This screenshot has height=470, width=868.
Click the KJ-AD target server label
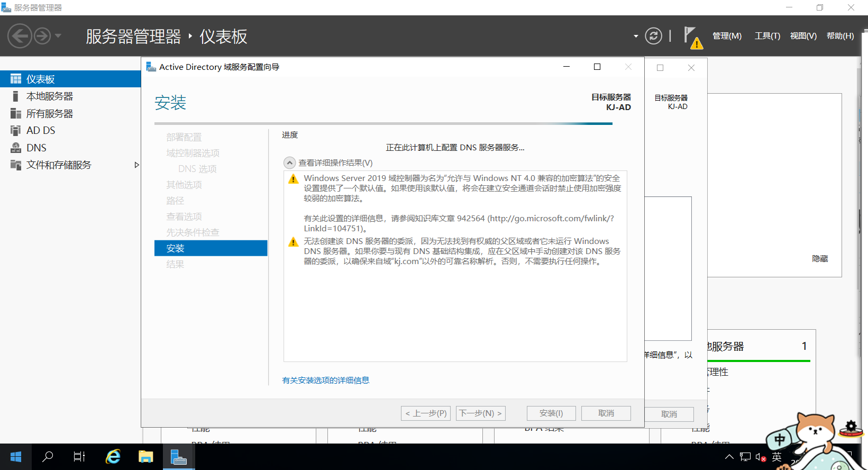[618, 107]
